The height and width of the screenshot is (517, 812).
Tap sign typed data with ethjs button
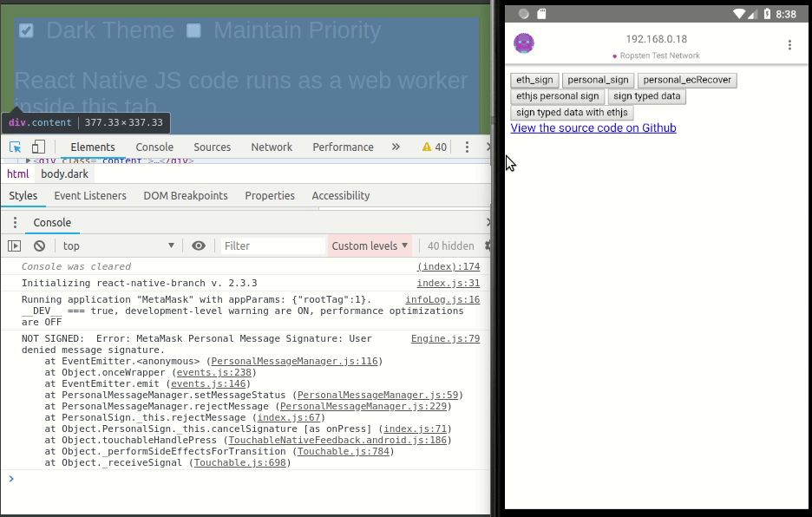point(572,113)
